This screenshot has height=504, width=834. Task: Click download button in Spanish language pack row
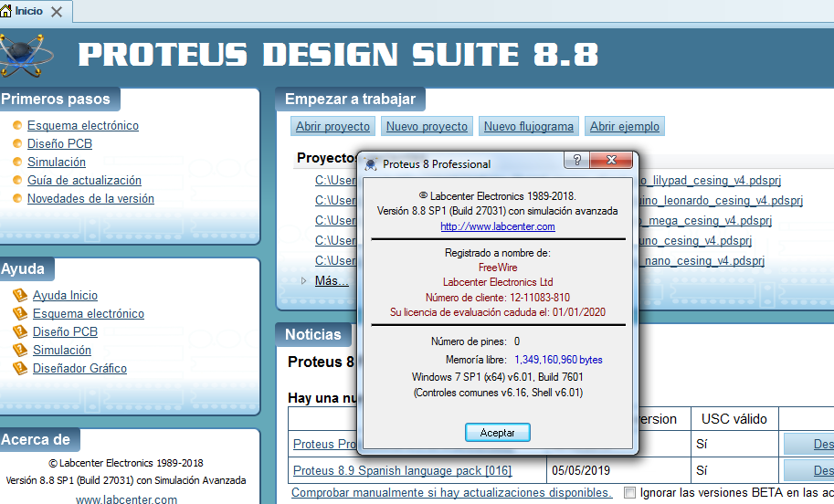point(809,470)
